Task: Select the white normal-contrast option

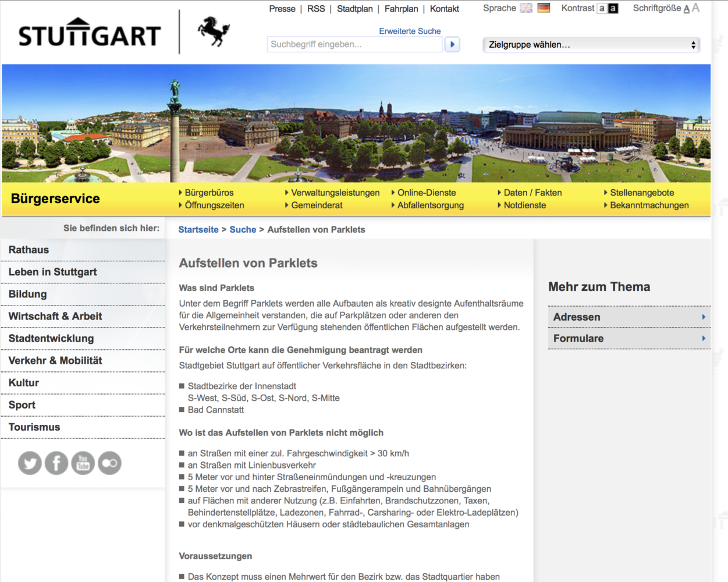Action: [602, 8]
